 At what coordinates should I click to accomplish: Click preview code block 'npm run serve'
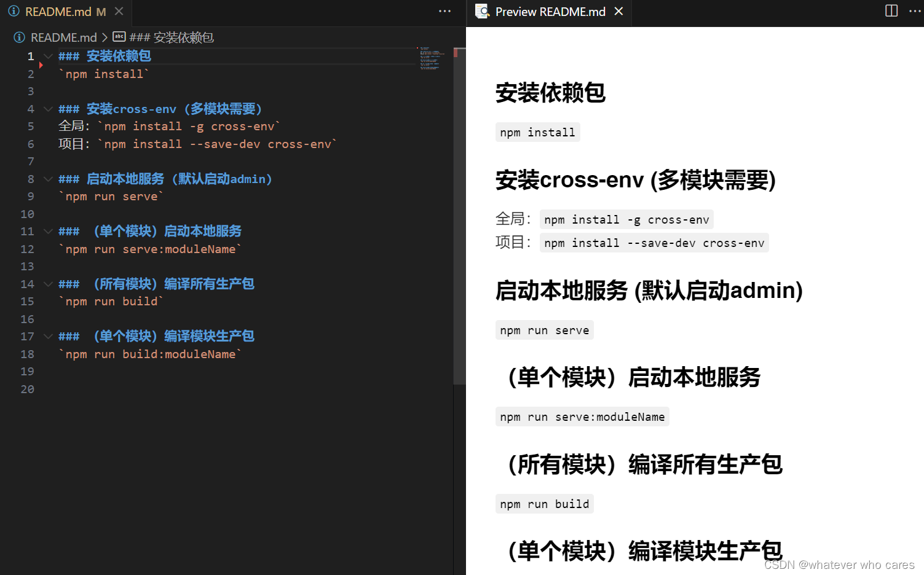tap(545, 331)
